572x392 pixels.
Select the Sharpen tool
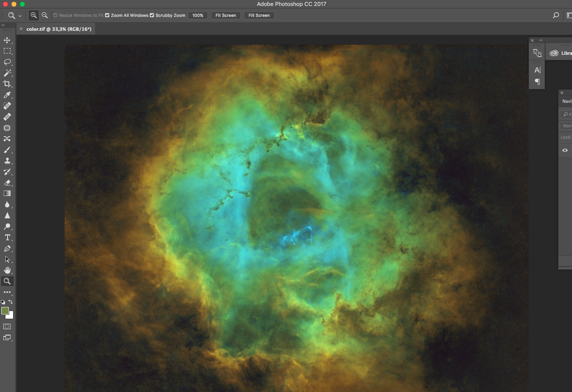tap(7, 215)
